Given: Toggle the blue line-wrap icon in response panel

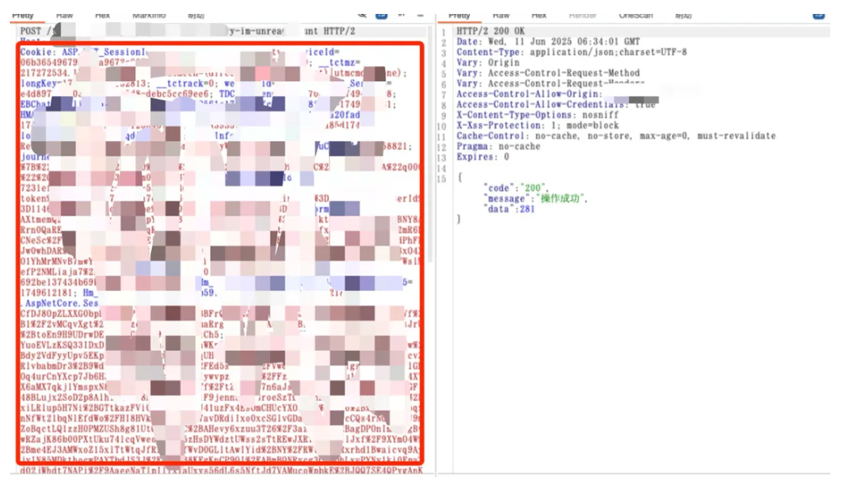Looking at the screenshot, I should (x=819, y=15).
